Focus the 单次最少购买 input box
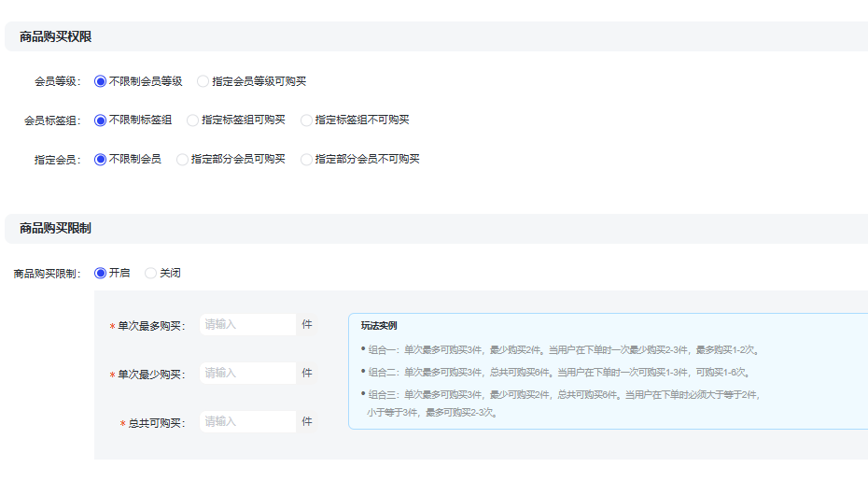 point(246,373)
